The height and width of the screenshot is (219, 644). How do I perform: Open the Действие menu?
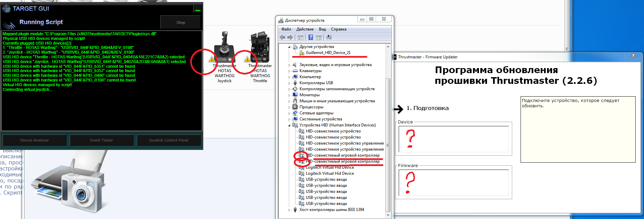305,29
